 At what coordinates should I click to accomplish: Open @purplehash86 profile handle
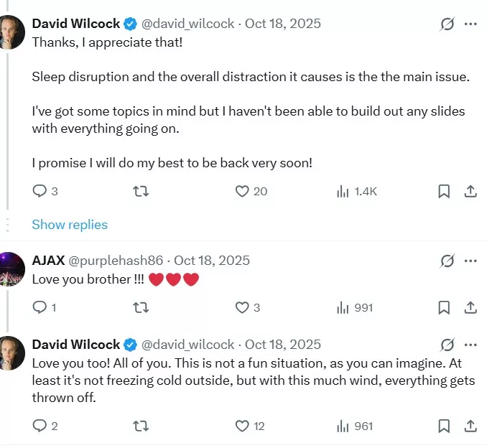point(116,261)
